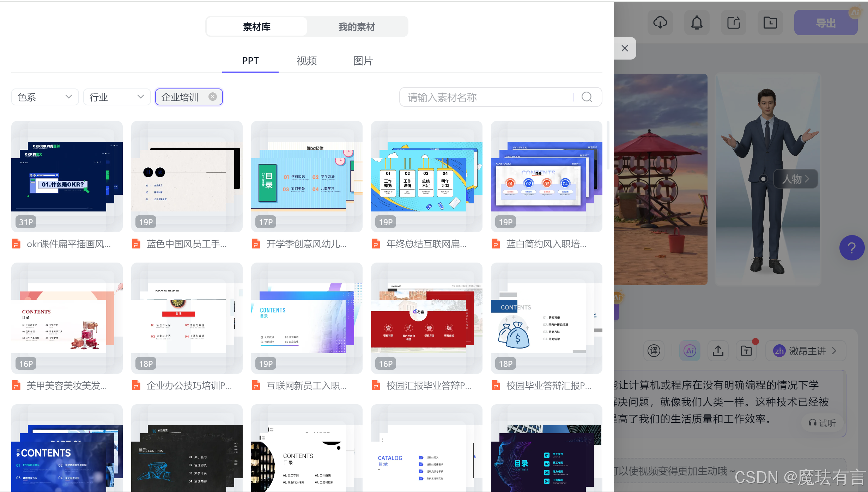Open 开学季创意风幼儿 template thumbnail
The width and height of the screenshot is (868, 492).
tap(307, 177)
